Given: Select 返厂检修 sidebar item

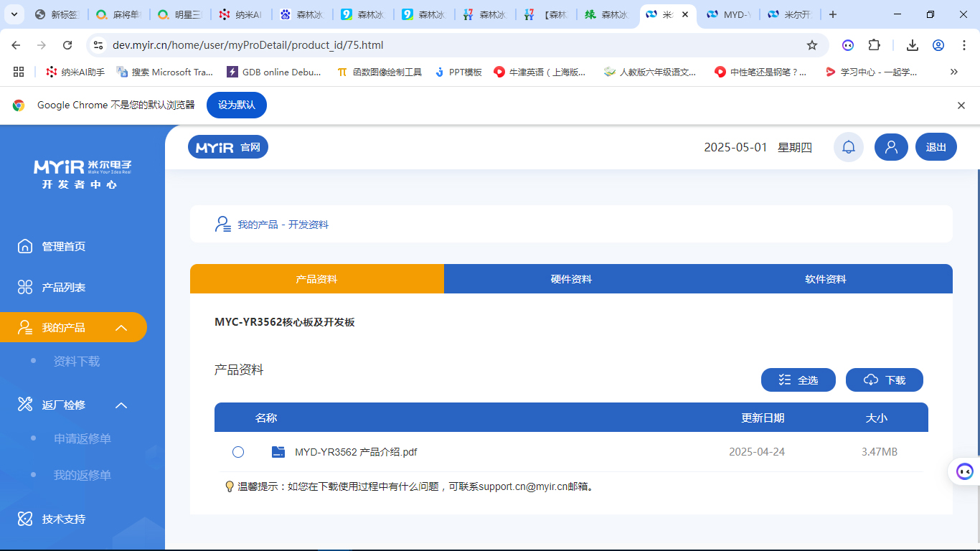Looking at the screenshot, I should (x=63, y=405).
